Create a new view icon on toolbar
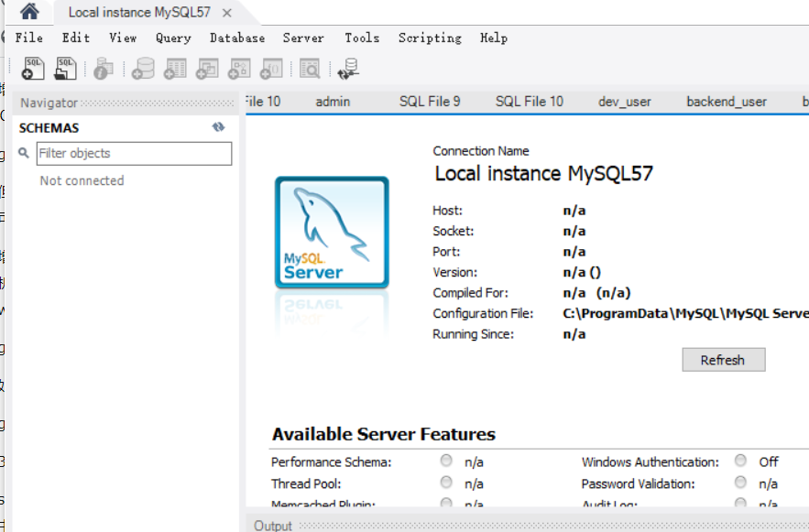The image size is (809, 532). click(x=206, y=68)
